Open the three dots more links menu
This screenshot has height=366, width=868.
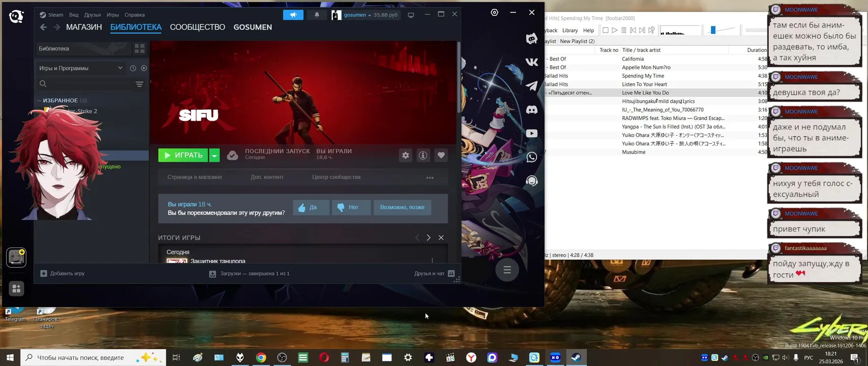pyautogui.click(x=430, y=177)
